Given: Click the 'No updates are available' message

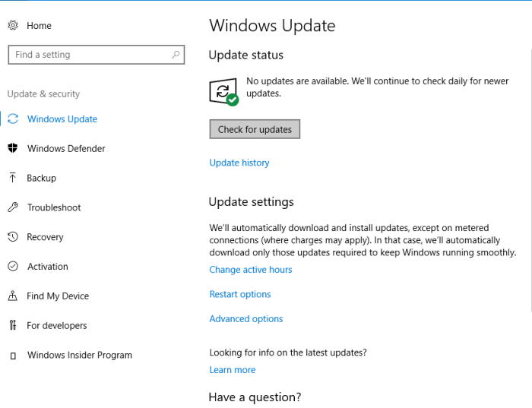Looking at the screenshot, I should click(x=377, y=87).
